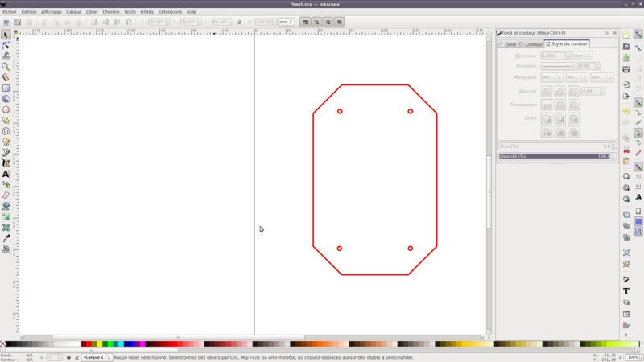
Task: Select the node editing tool
Action: [6, 46]
